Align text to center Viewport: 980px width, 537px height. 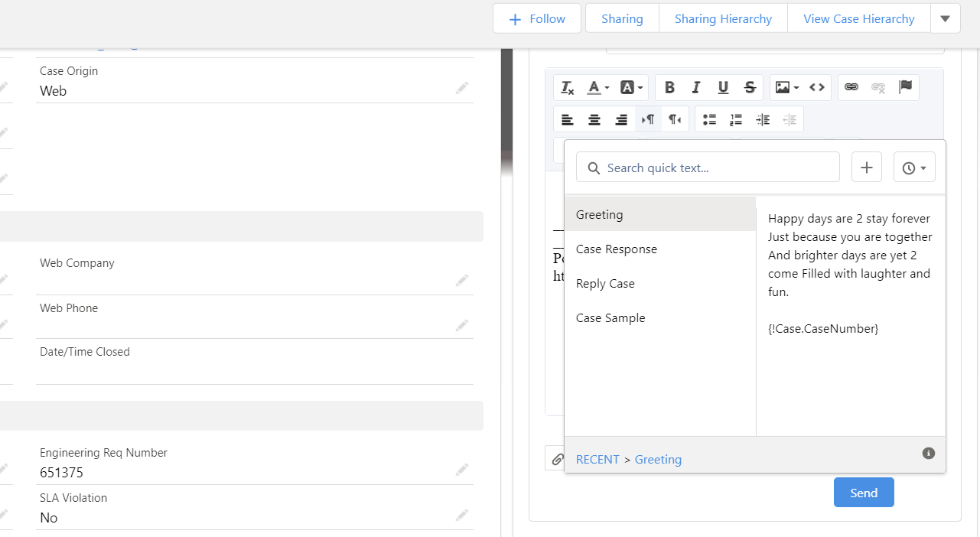tap(594, 119)
